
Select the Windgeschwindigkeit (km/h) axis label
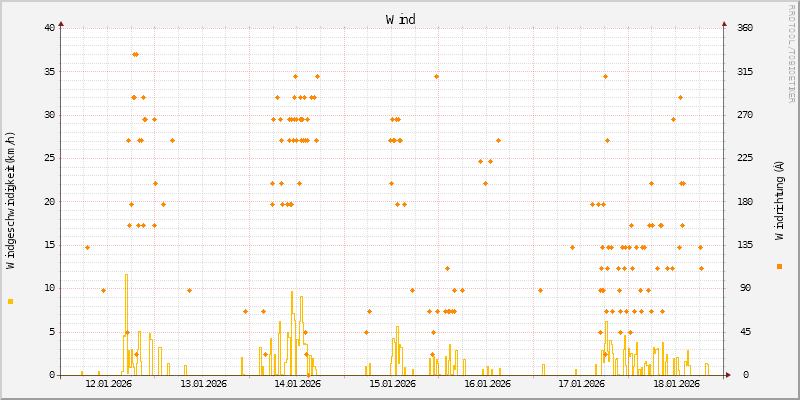click(11, 200)
